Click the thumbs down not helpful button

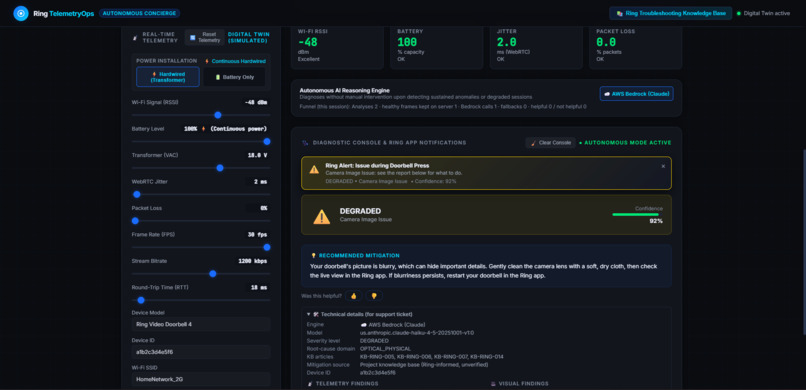(374, 296)
